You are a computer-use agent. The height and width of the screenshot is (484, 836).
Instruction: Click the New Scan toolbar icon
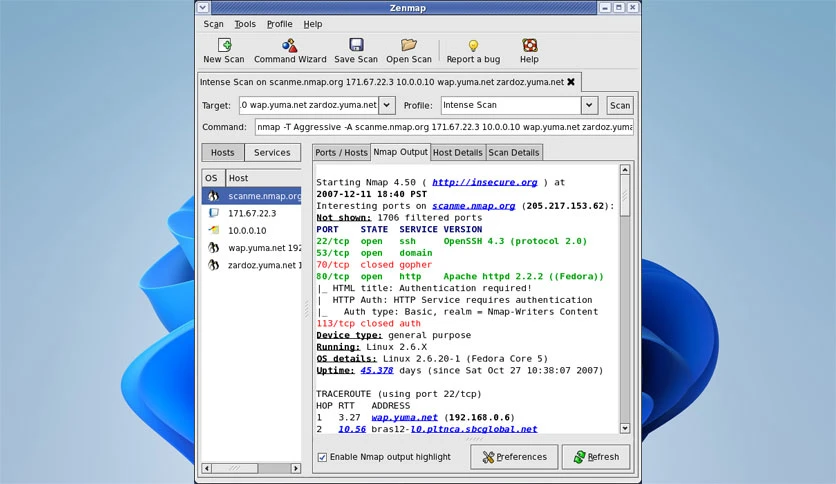click(x=224, y=45)
